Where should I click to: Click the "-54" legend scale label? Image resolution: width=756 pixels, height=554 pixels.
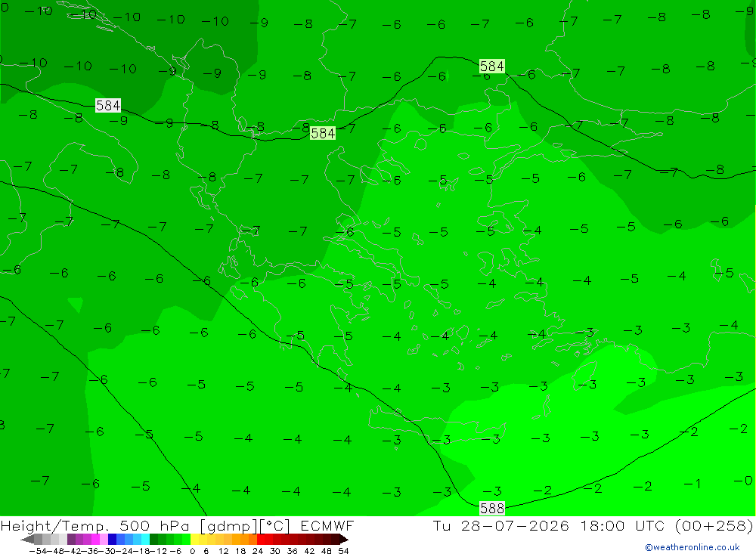click(x=38, y=551)
